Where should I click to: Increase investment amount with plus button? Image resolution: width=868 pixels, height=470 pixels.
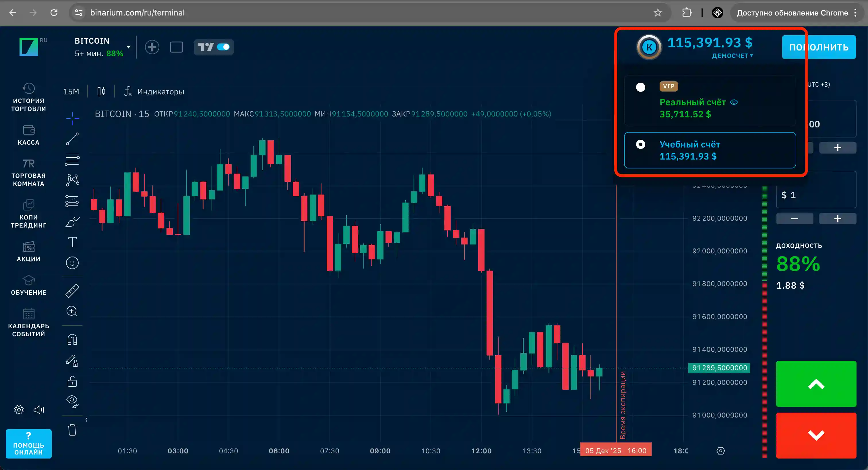tap(838, 219)
